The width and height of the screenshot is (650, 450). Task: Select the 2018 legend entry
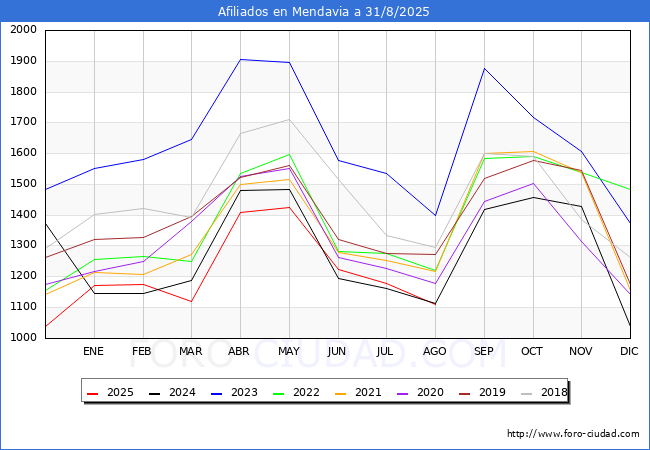(544, 392)
